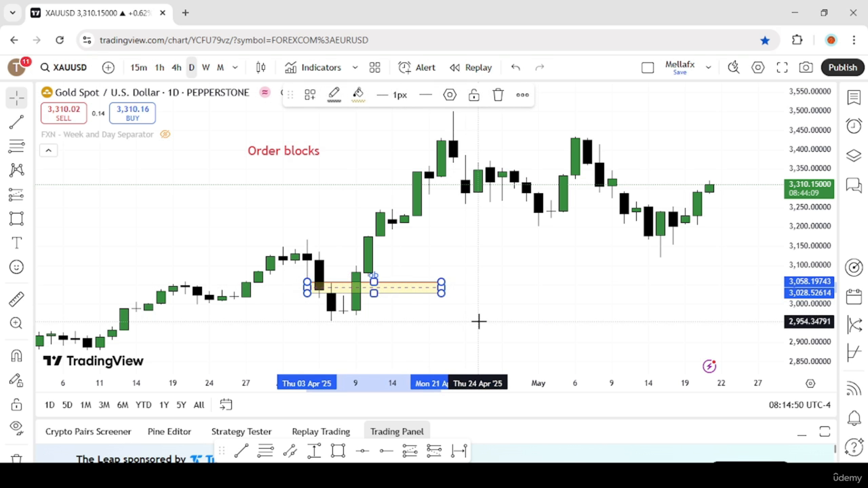Select the text tool in left sidebar
This screenshot has height=488, width=868.
click(17, 243)
